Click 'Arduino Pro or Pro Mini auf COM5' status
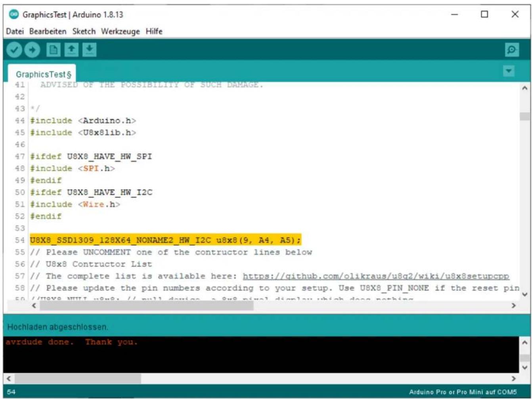Image resolution: width=532 pixels, height=399 pixels. (x=463, y=392)
